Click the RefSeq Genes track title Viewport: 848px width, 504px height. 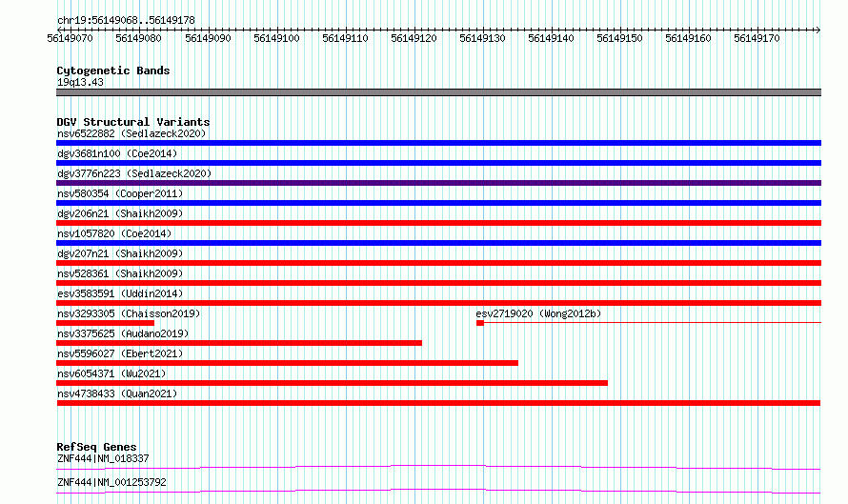coord(97,447)
